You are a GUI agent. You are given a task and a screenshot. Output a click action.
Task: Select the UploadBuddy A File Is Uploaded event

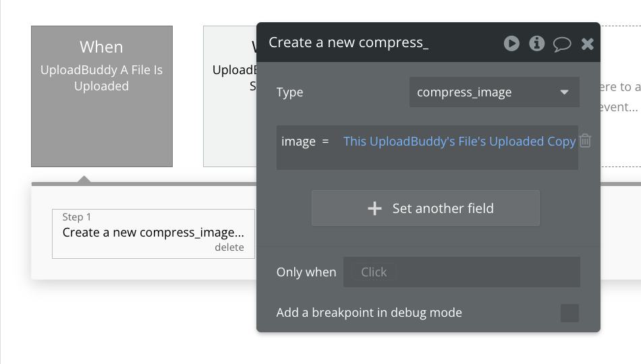(x=102, y=96)
